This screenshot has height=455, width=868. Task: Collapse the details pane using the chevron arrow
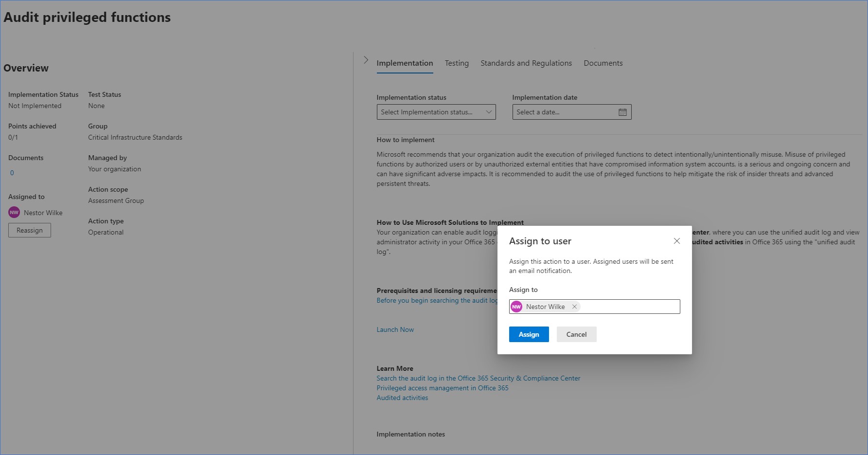(x=366, y=59)
